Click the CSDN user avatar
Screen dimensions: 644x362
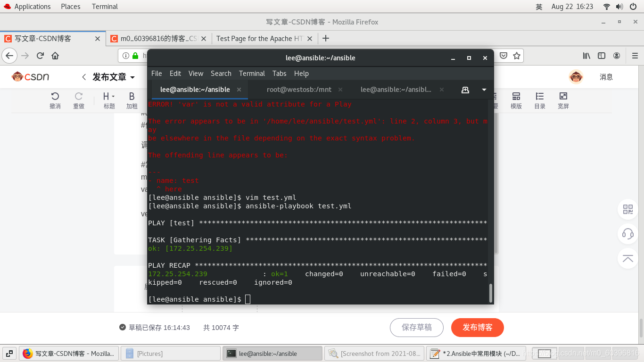pos(576,77)
